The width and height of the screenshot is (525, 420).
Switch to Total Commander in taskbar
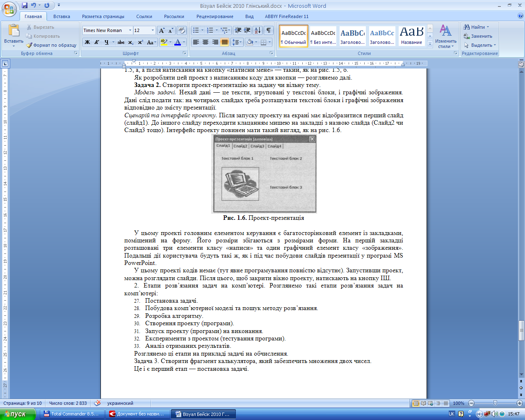coord(72,414)
